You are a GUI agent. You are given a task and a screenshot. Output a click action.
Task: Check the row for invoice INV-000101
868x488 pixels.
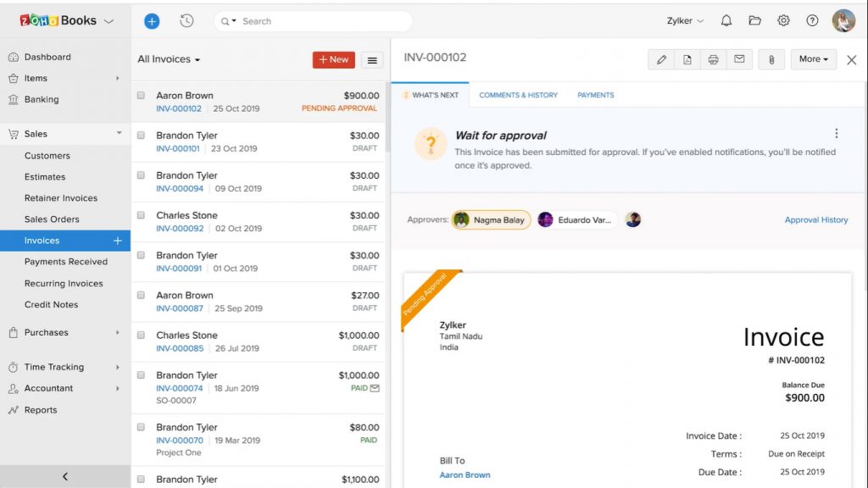click(x=141, y=135)
